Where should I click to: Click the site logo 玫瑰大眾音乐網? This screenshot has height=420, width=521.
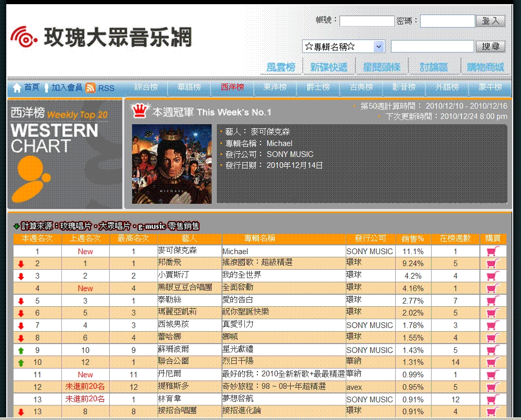pos(101,37)
